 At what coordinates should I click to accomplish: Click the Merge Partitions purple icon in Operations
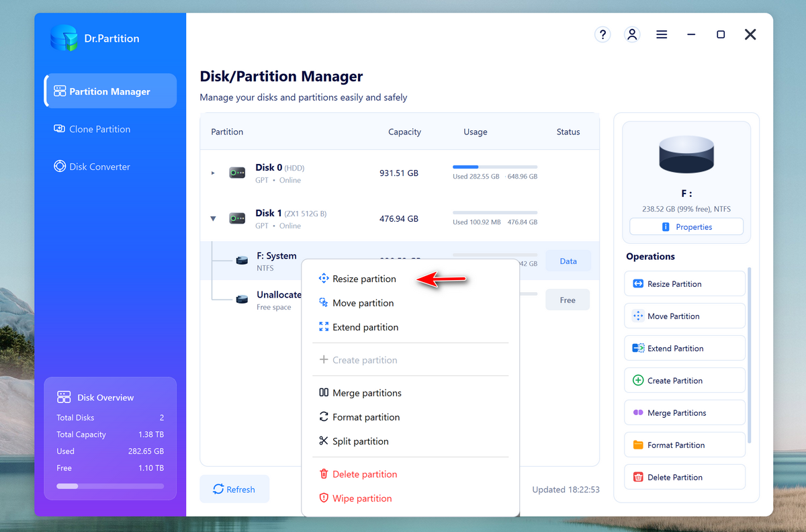(638, 412)
